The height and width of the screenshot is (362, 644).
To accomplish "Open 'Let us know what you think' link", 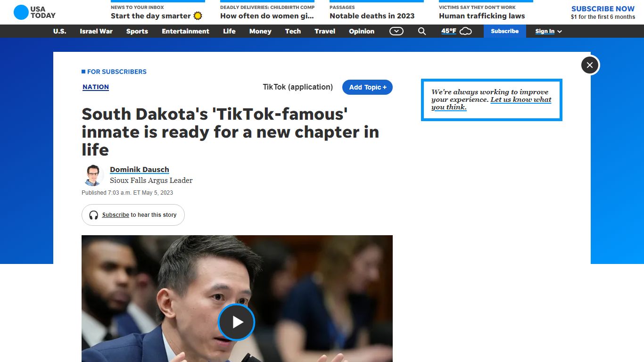I will [x=491, y=103].
